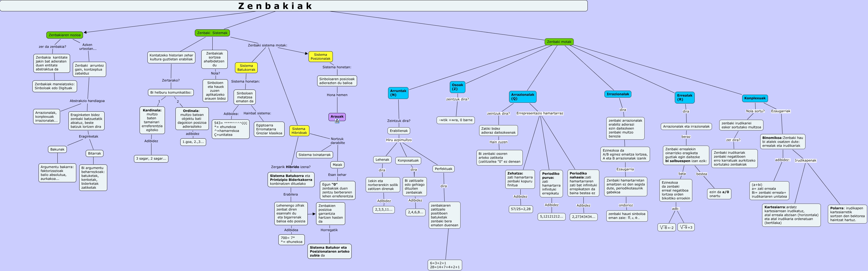Viewport: 868px width, 271px height.
Task: Select the Zenbakiak title node
Action: (x=293, y=6)
